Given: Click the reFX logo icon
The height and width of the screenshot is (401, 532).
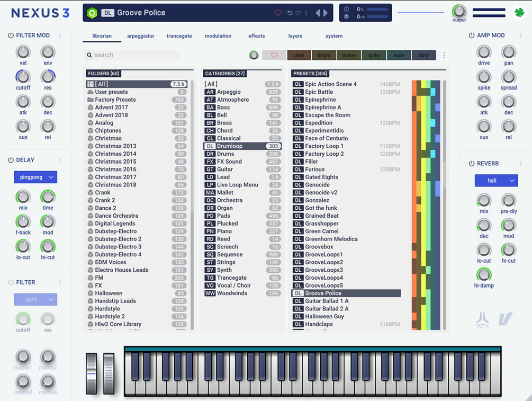Looking at the screenshot, I should 482,320.
